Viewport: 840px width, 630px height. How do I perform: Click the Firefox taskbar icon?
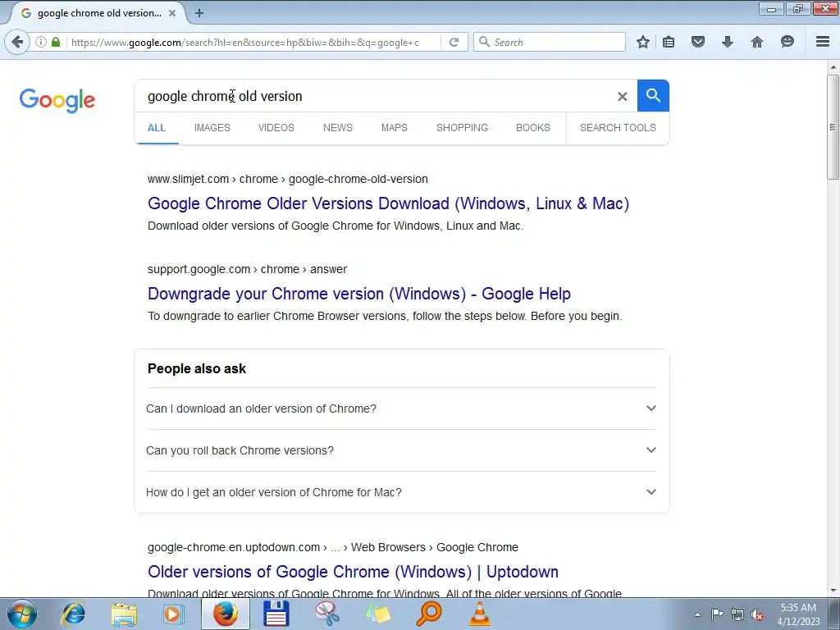point(225,614)
